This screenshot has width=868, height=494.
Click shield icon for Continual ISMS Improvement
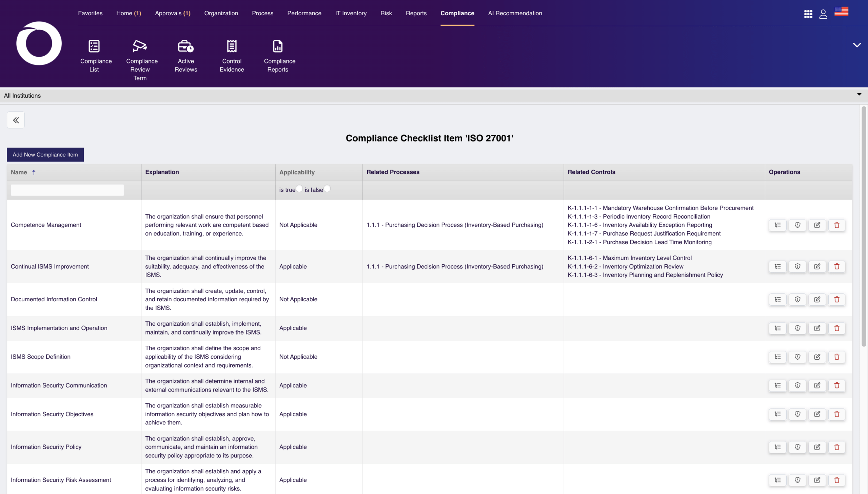tap(797, 267)
